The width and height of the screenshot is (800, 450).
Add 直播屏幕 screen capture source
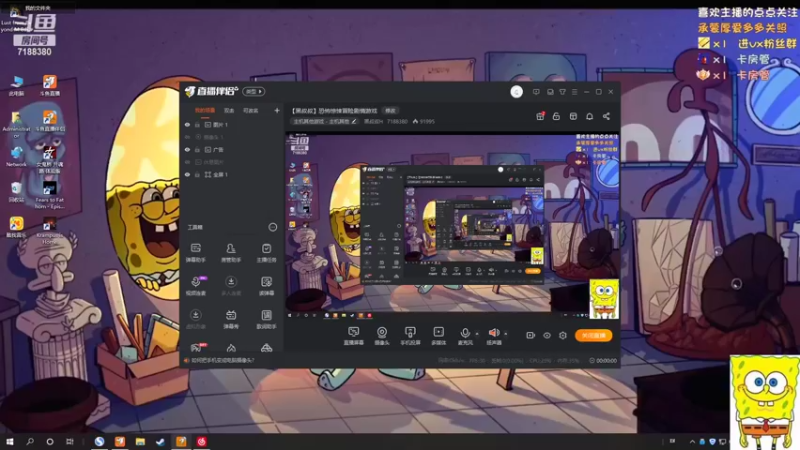[x=354, y=336]
